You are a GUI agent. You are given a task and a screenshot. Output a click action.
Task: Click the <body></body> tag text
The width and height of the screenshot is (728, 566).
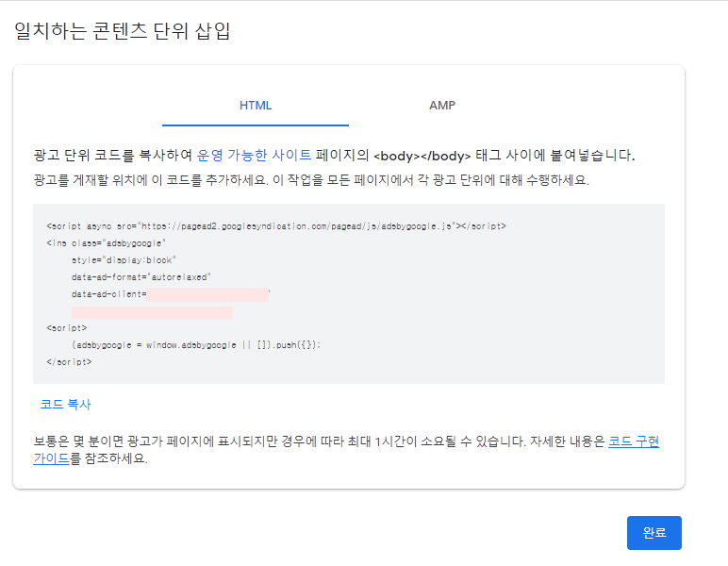coord(422,156)
